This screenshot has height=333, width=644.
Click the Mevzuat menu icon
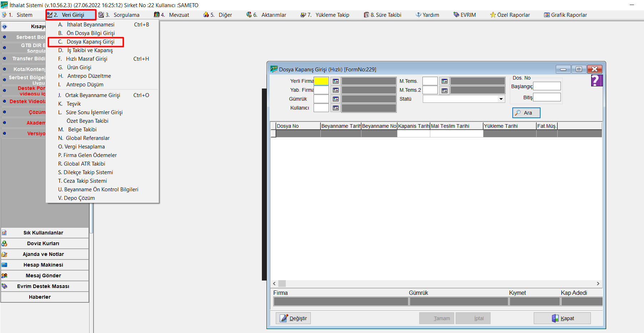point(157,15)
